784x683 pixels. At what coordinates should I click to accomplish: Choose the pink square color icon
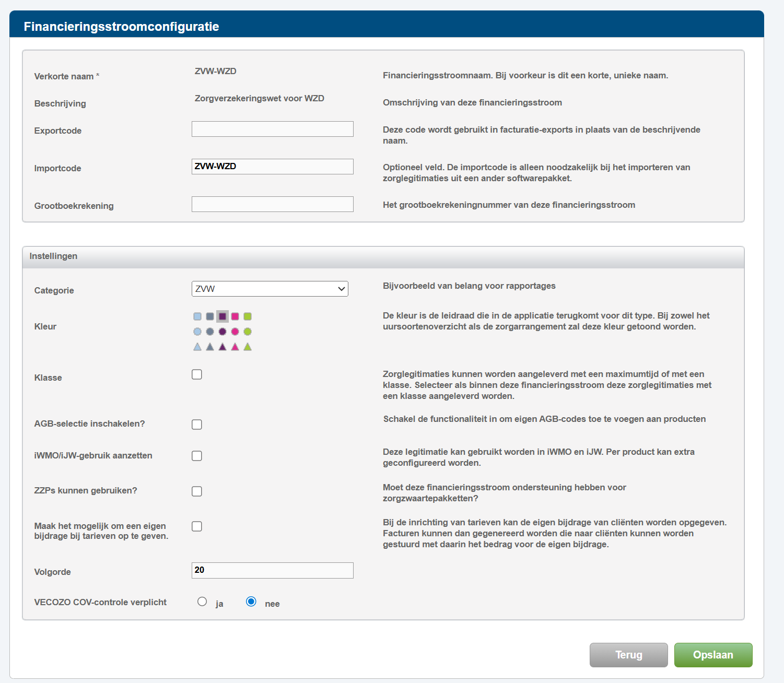tap(235, 316)
